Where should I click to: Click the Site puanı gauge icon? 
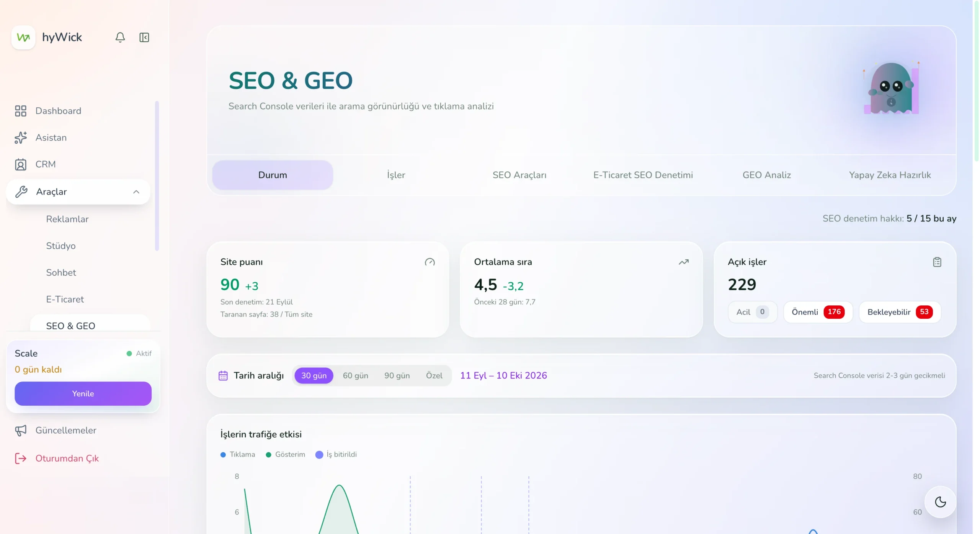(430, 262)
